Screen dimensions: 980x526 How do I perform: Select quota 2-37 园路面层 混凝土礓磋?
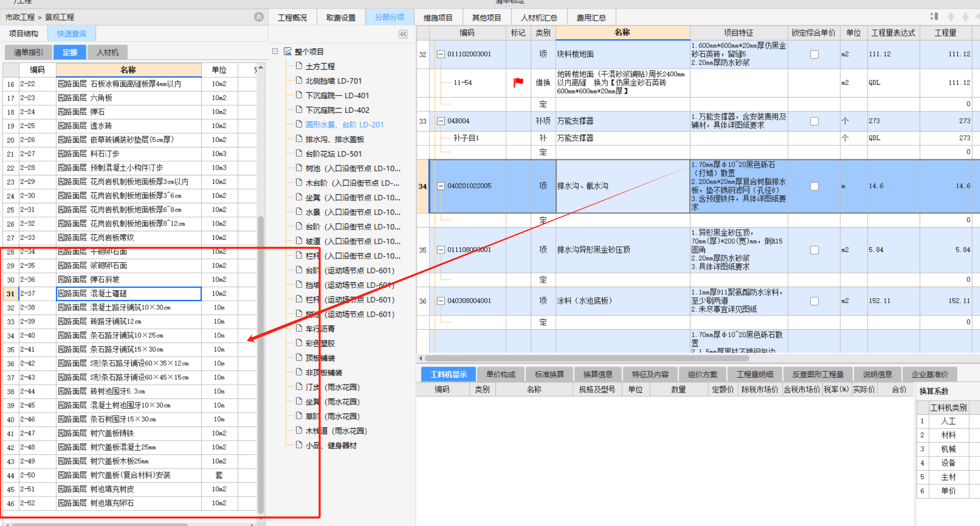(129, 294)
